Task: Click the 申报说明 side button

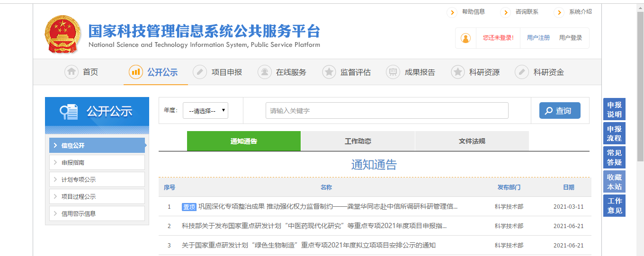Action: [614, 110]
